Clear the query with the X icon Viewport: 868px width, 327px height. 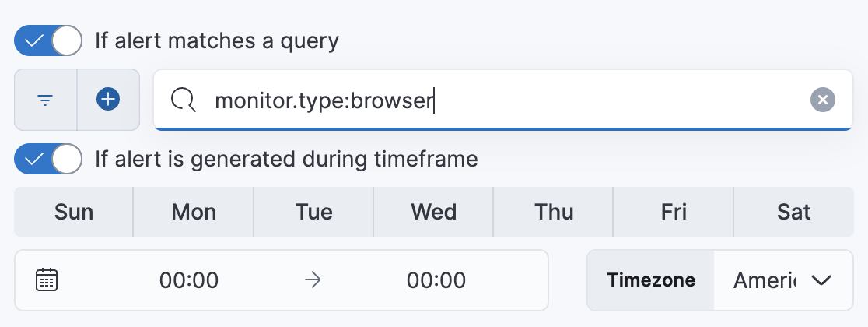coord(822,100)
